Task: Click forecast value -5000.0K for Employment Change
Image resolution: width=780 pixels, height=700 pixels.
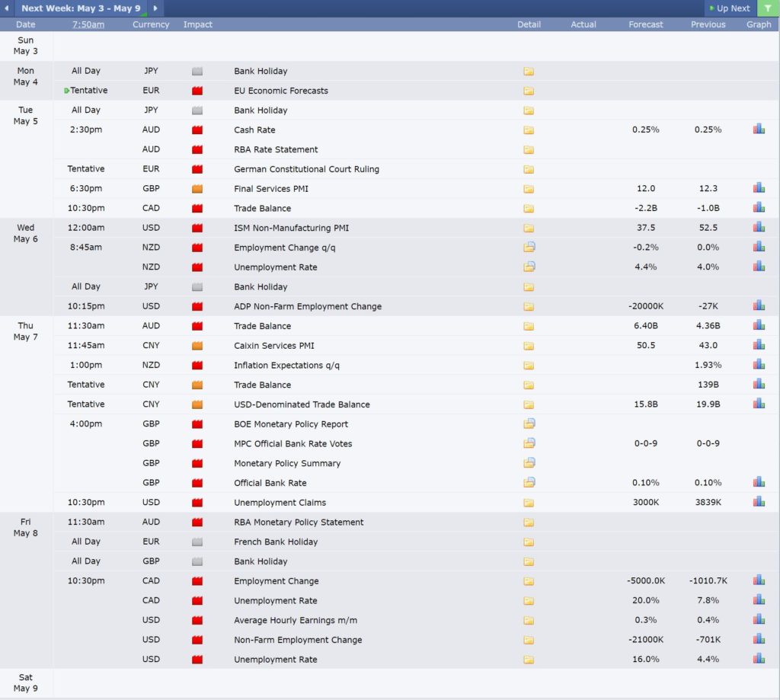Action: [x=646, y=580]
